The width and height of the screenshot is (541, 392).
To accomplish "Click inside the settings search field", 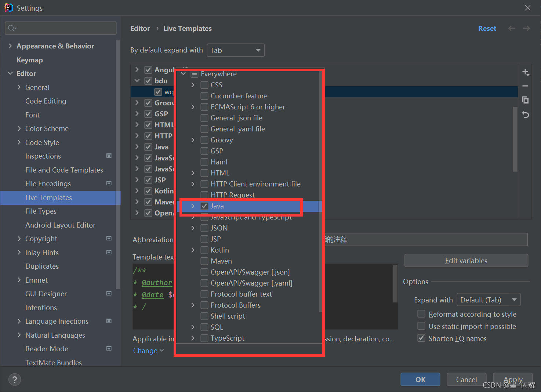I will click(x=61, y=28).
